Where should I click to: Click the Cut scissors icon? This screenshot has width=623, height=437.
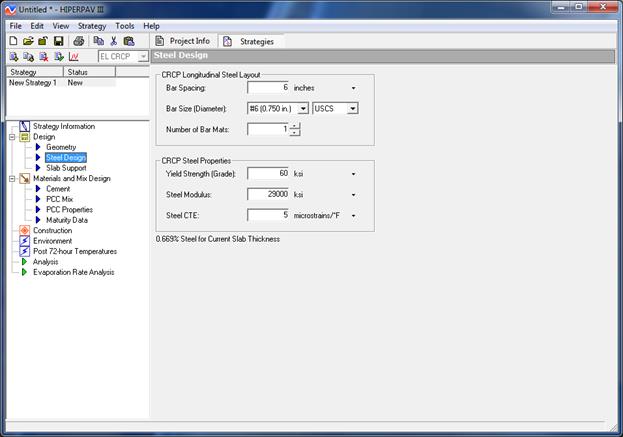pyautogui.click(x=114, y=41)
